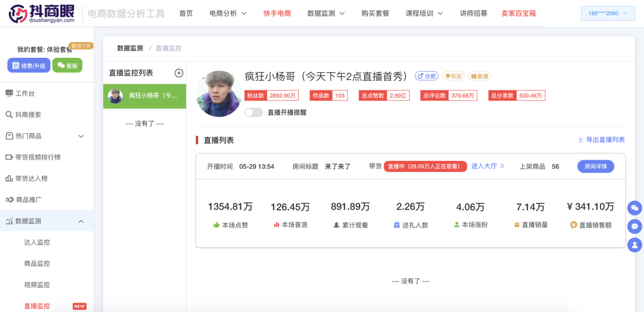Go to 购买套餐 page
The image size is (644, 312).
pyautogui.click(x=376, y=14)
